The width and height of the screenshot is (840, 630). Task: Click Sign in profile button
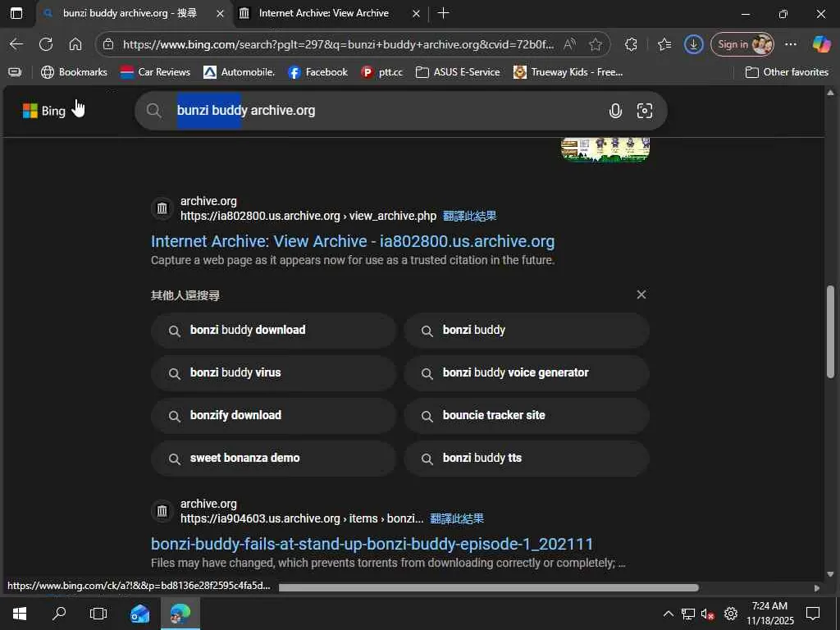pos(742,44)
